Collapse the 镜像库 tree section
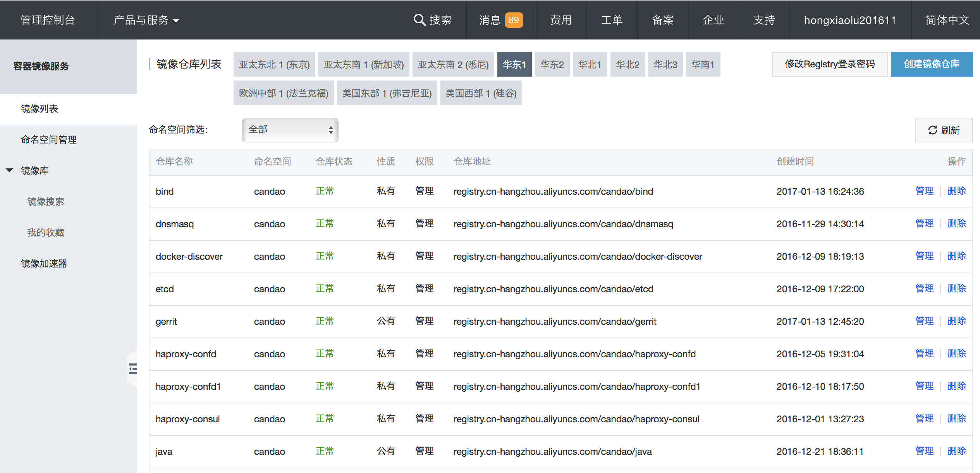This screenshot has height=473, width=980. coord(10,170)
